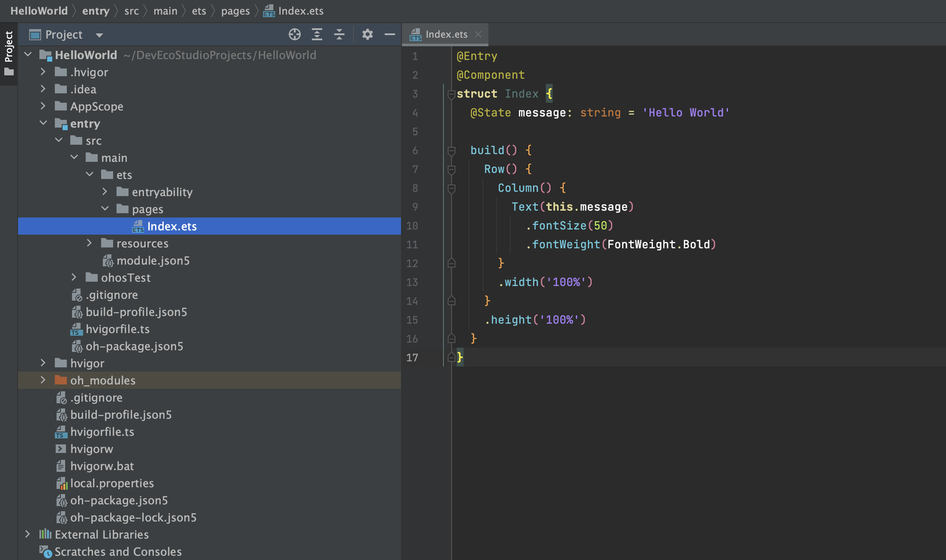Click fold end marker on line 16

tap(451, 338)
